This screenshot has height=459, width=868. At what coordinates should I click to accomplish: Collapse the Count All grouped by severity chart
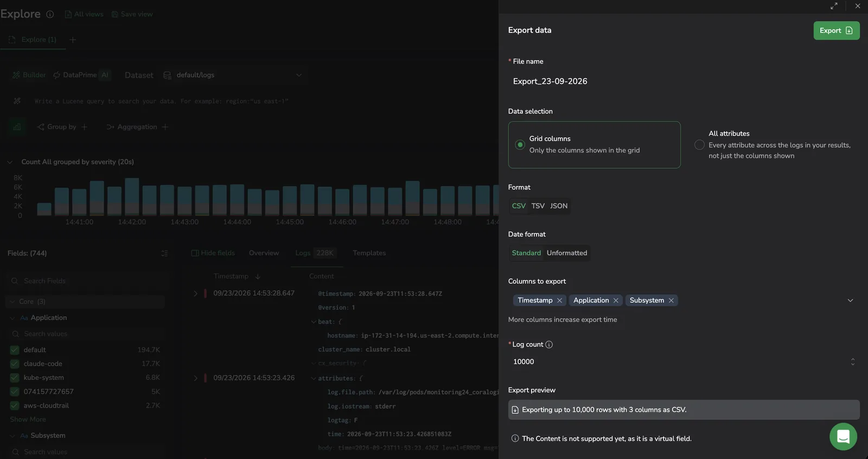(x=10, y=162)
